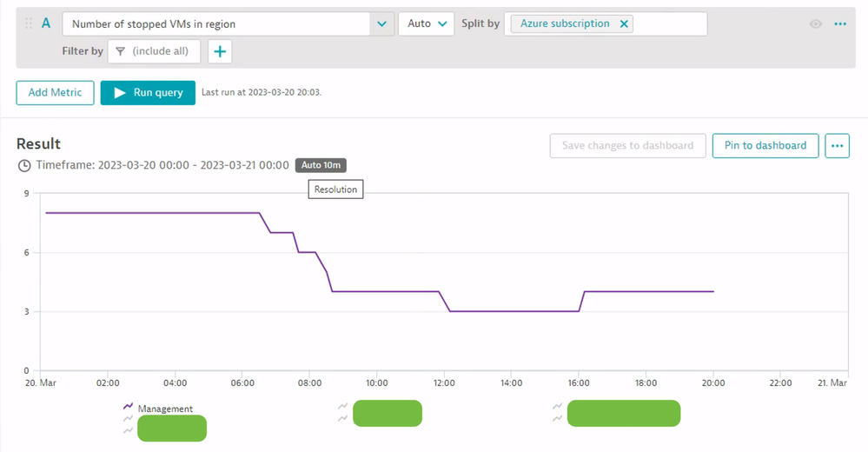Open metric A more options ellipsis
The image size is (868, 452).
840,24
